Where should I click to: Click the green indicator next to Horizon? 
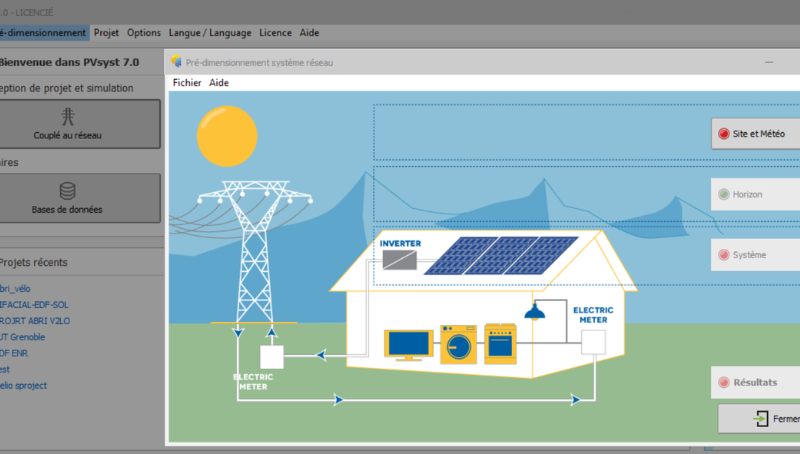(x=723, y=194)
